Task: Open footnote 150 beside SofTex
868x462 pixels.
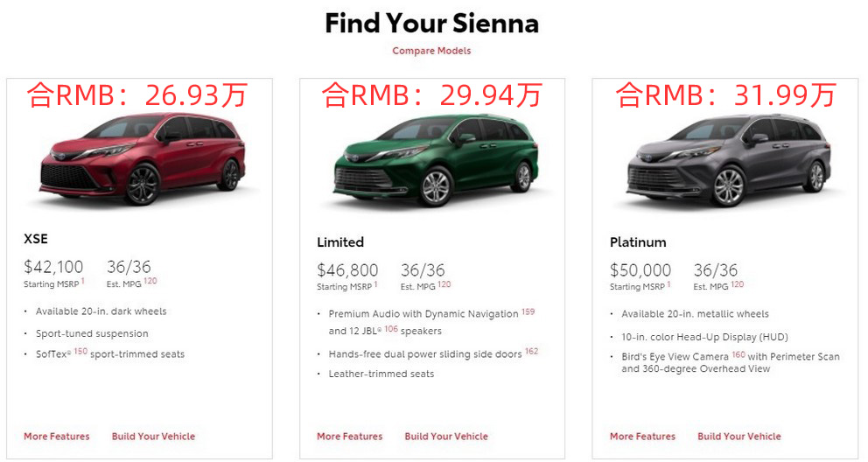Action: click(80, 352)
